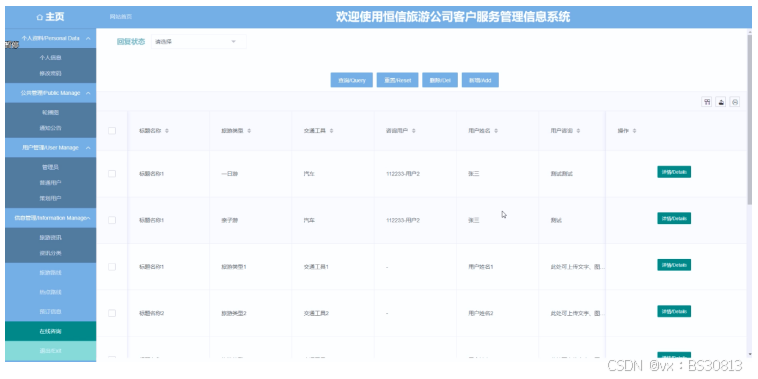Sort by the 用户咨询 column arrows
This screenshot has height=379, width=758.
[x=578, y=131]
